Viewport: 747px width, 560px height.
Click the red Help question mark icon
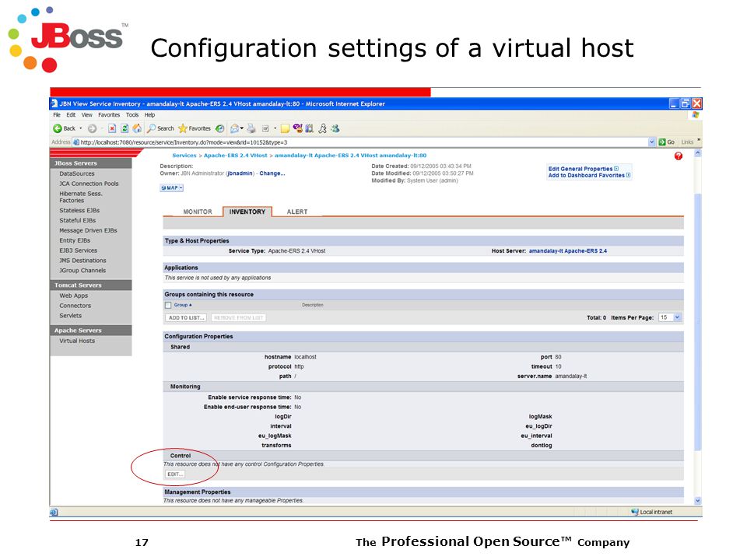pyautogui.click(x=679, y=156)
